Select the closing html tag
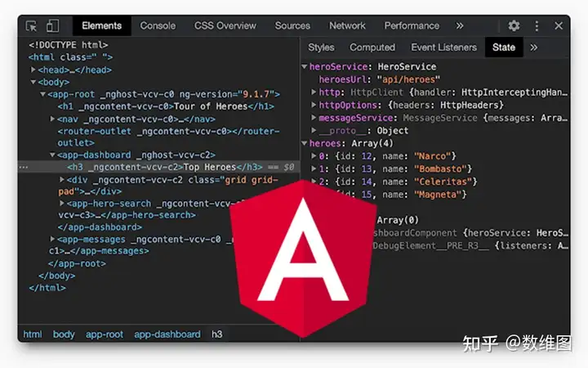This screenshot has width=588, height=368. pos(47,288)
